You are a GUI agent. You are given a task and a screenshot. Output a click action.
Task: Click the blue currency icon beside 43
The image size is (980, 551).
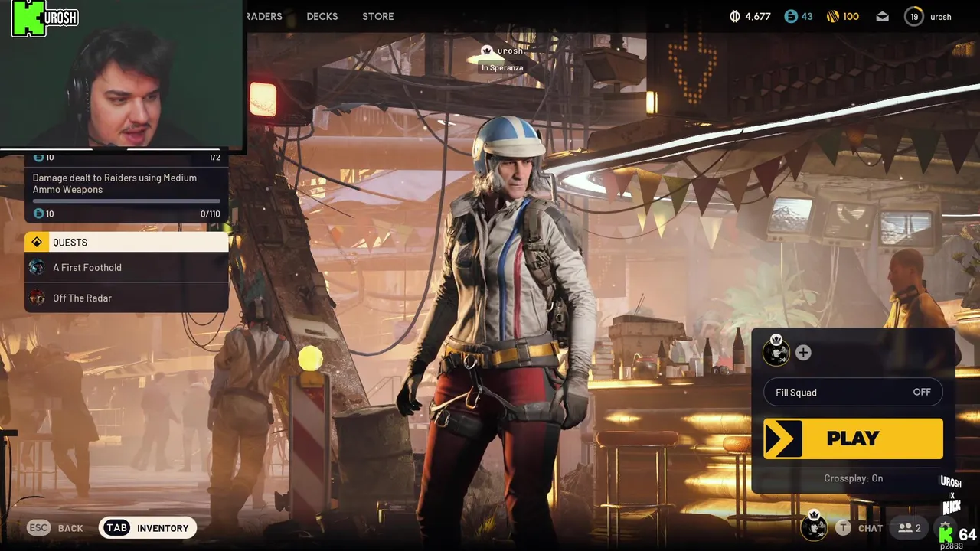[791, 16]
